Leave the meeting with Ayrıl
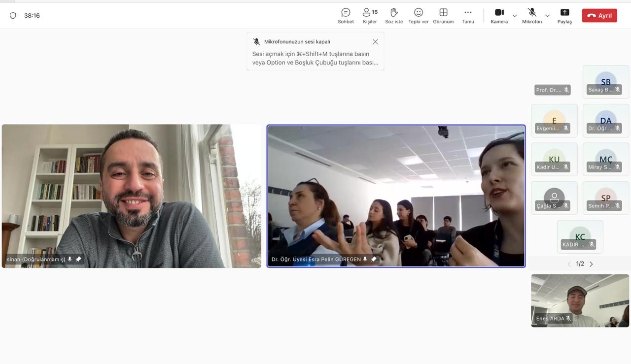The height and width of the screenshot is (364, 631). 599,15
